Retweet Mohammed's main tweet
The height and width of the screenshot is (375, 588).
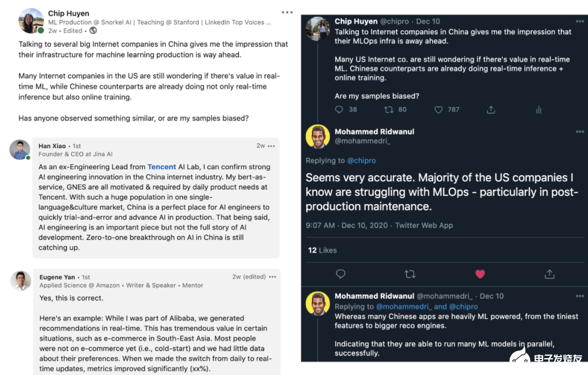click(x=410, y=274)
